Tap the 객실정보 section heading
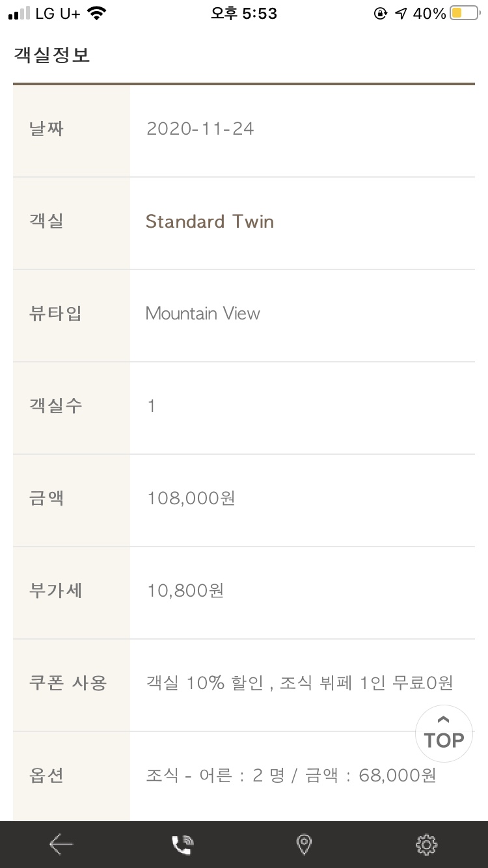The width and height of the screenshot is (488, 868). point(51,55)
